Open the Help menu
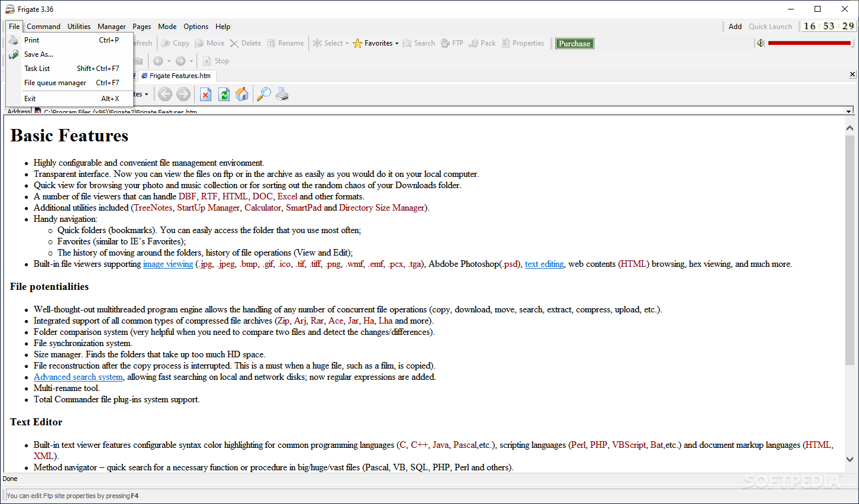 tap(223, 27)
